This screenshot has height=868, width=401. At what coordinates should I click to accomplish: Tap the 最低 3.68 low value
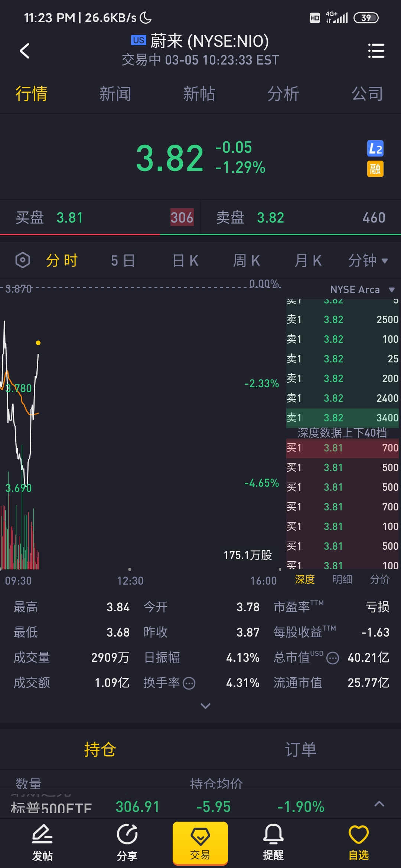pyautogui.click(x=118, y=632)
